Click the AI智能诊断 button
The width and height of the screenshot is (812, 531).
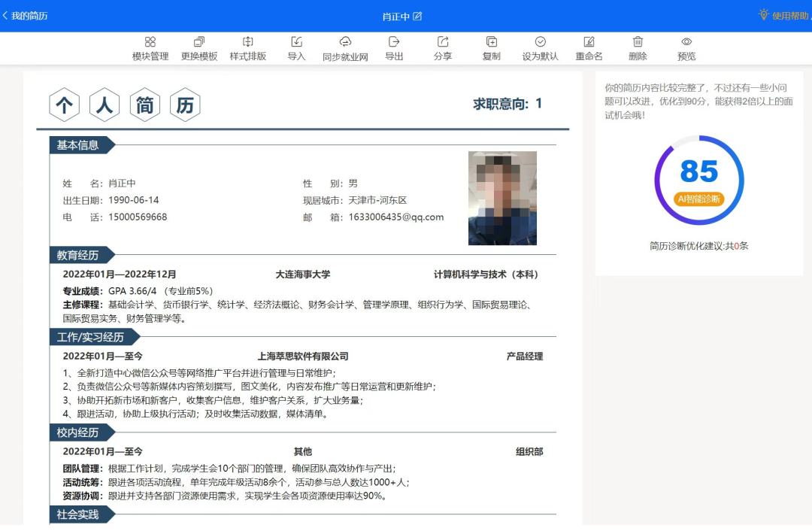[x=699, y=199]
